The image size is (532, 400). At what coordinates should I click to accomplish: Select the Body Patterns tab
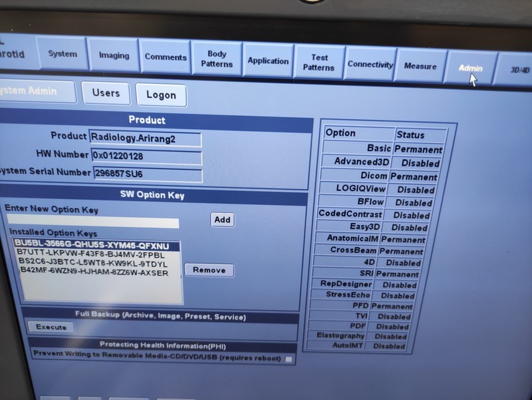coord(217,59)
